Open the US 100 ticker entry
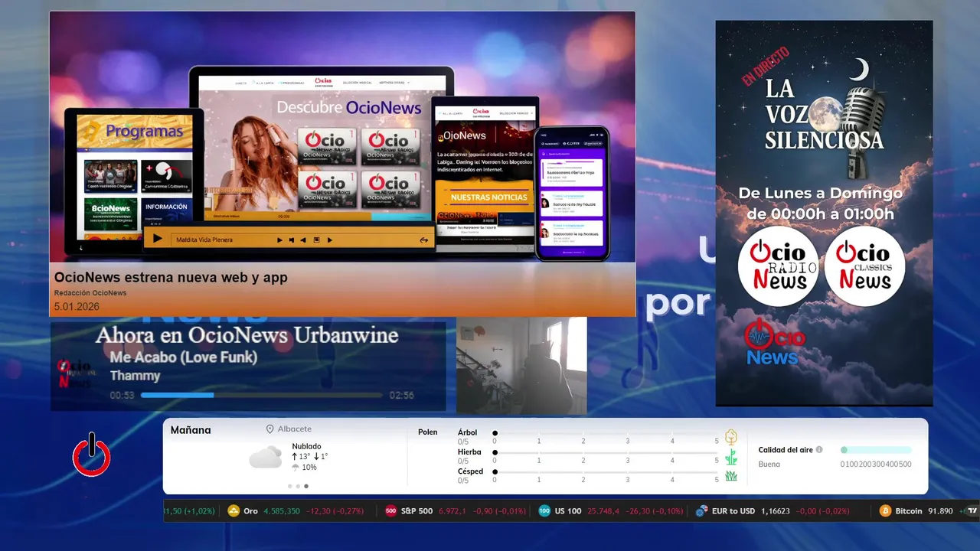Viewport: 980px width, 551px height. click(612, 510)
